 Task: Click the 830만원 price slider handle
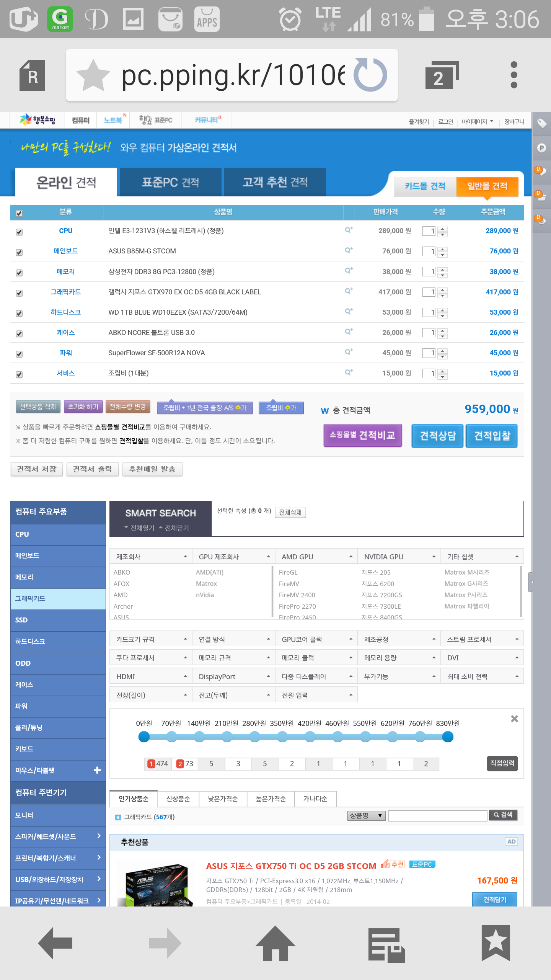(448, 737)
